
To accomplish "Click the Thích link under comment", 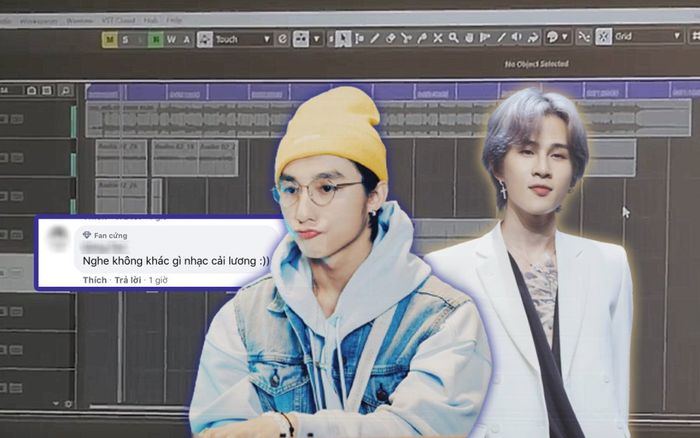I will (94, 280).
